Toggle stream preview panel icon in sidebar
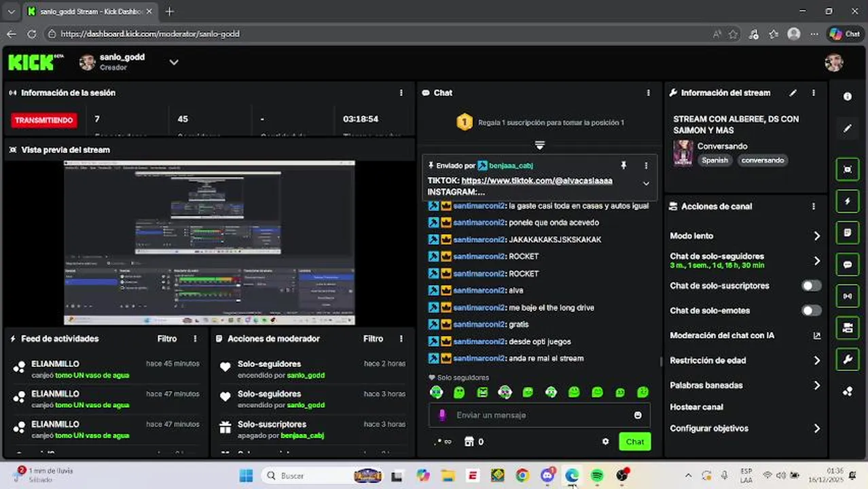The image size is (868, 489). [848, 169]
